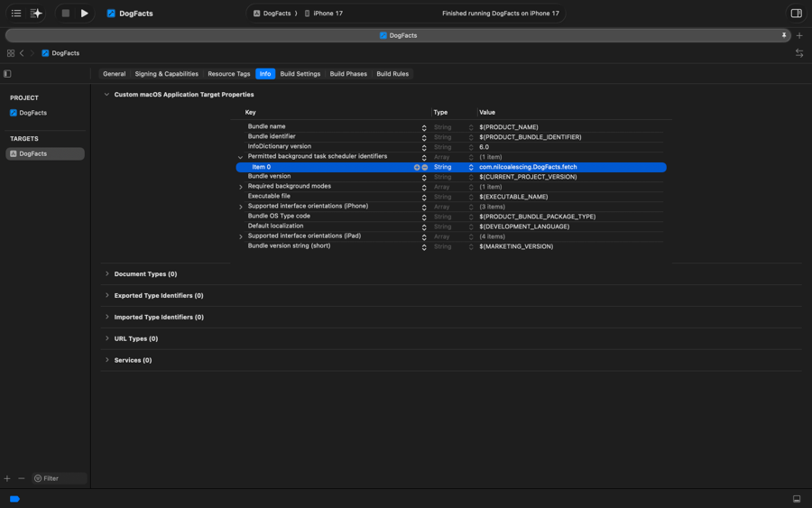The height and width of the screenshot is (508, 812).
Task: Open key stepper for Default localization
Action: click(424, 226)
